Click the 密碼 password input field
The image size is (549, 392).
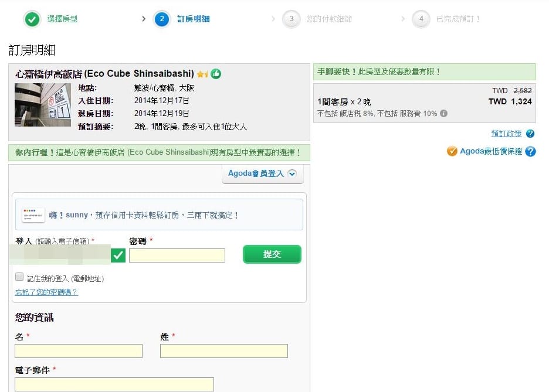(x=177, y=255)
